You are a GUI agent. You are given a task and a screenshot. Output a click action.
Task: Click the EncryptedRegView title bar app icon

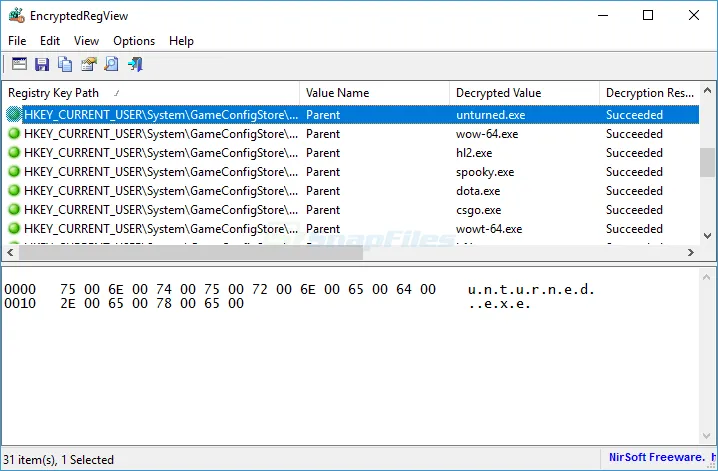(x=16, y=16)
